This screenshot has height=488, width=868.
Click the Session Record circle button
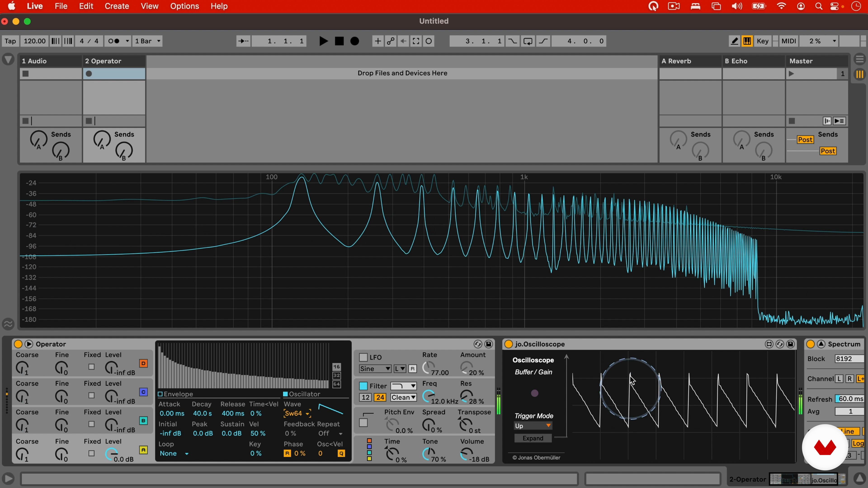point(429,41)
